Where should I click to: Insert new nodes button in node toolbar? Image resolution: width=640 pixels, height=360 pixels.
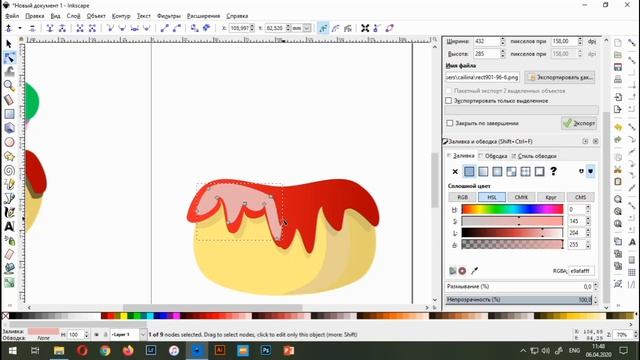[8, 28]
